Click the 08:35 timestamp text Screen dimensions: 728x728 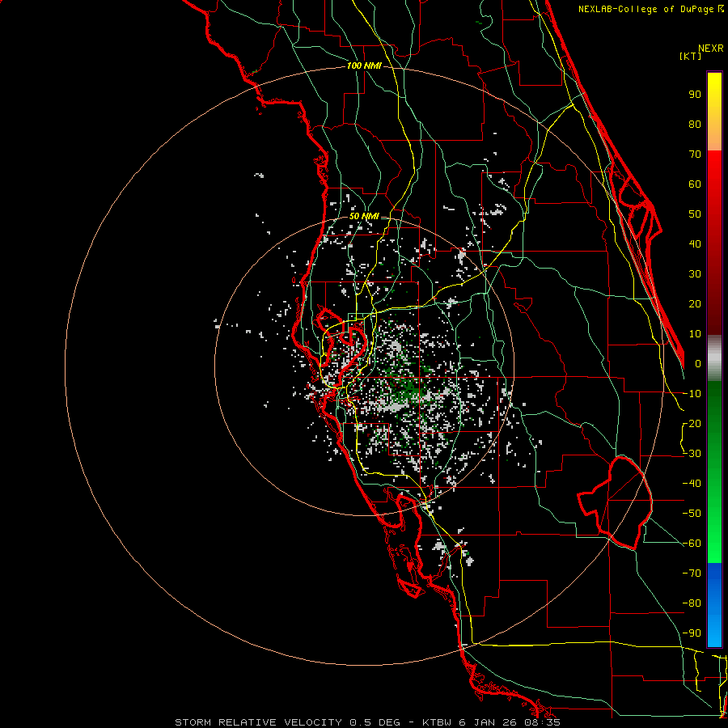pyautogui.click(x=542, y=722)
